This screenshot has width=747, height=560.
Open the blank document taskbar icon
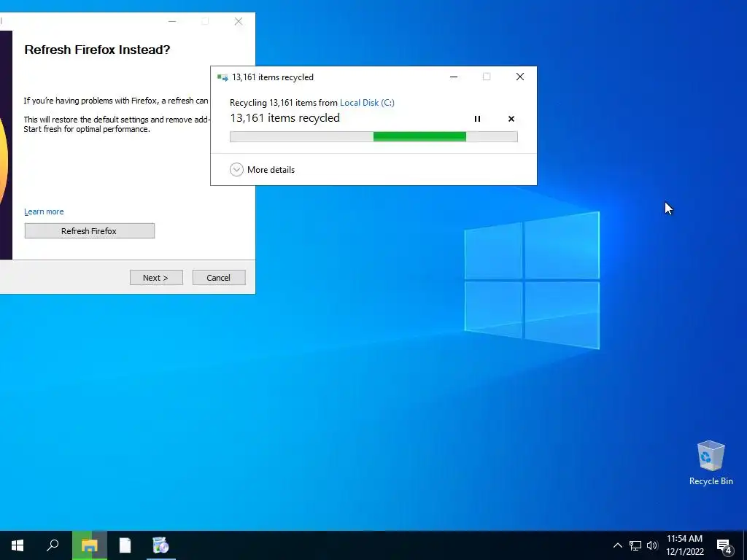(x=125, y=545)
